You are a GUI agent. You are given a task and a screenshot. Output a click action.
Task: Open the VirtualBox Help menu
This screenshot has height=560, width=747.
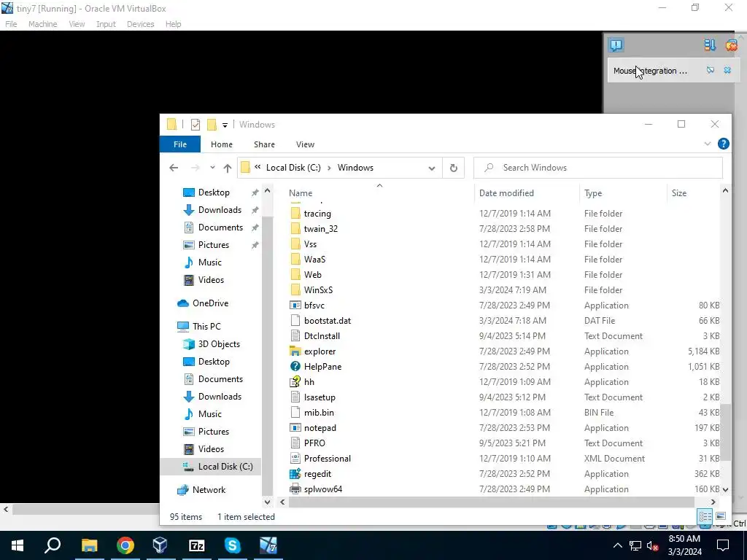tap(174, 24)
